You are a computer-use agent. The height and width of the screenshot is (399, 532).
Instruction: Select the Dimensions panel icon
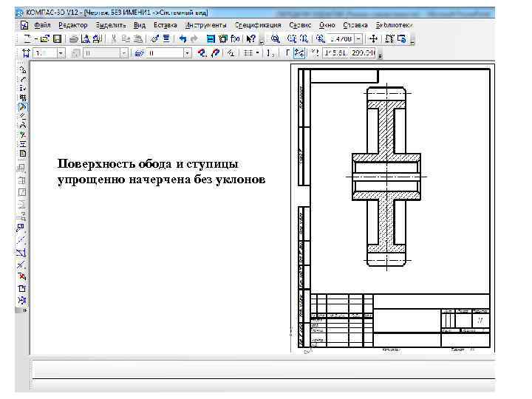tap(23, 79)
